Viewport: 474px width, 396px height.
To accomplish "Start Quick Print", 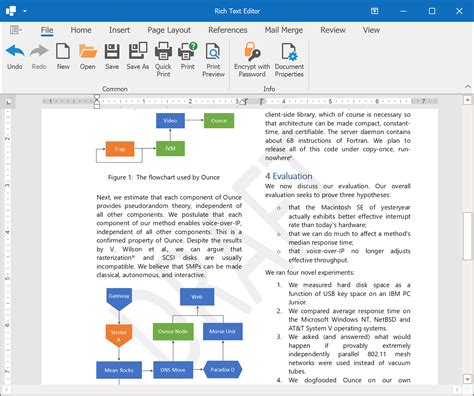I will [x=163, y=51].
